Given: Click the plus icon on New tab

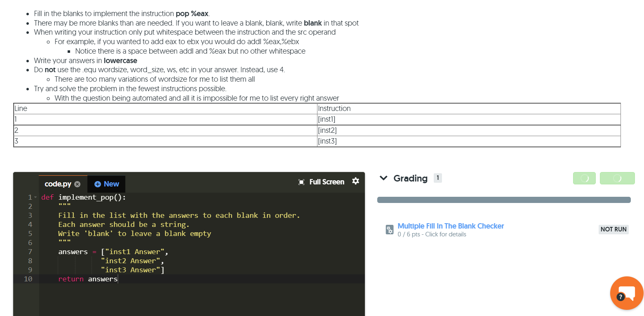Looking at the screenshot, I should click(x=98, y=184).
